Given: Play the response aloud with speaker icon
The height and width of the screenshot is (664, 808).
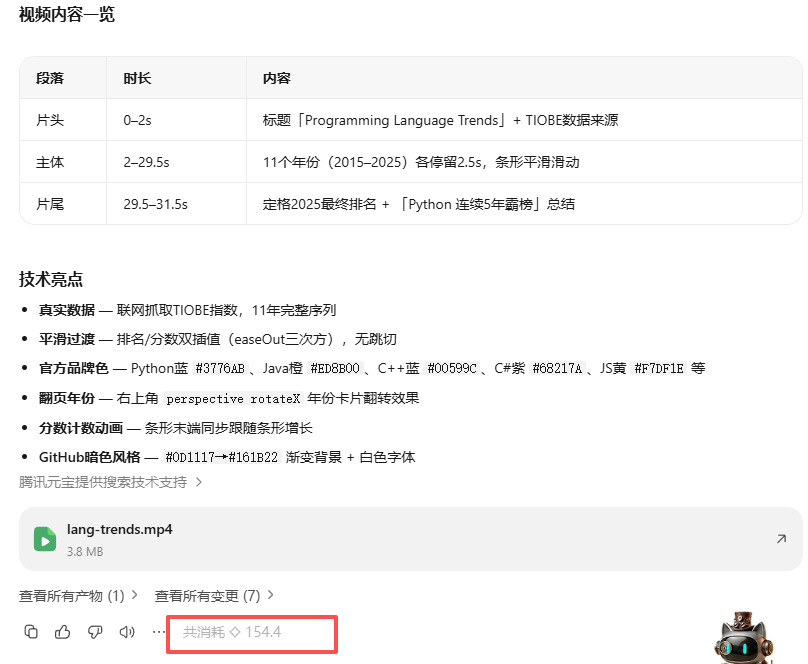Looking at the screenshot, I should click(127, 632).
